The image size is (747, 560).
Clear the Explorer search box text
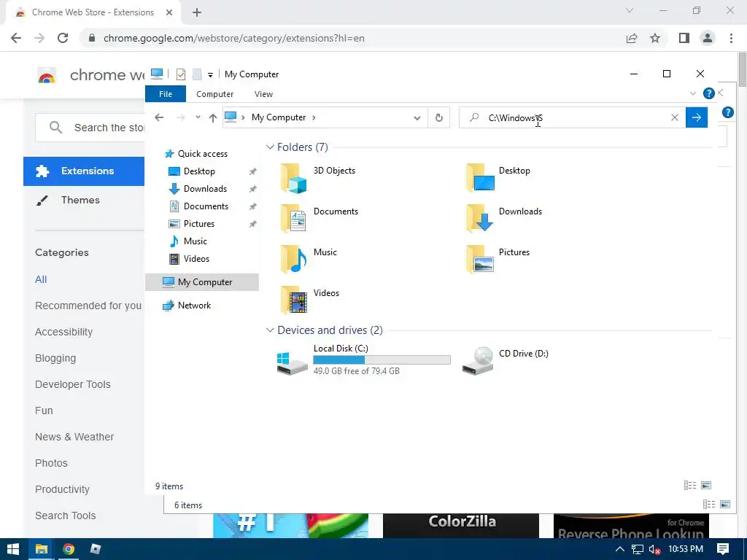675,117
